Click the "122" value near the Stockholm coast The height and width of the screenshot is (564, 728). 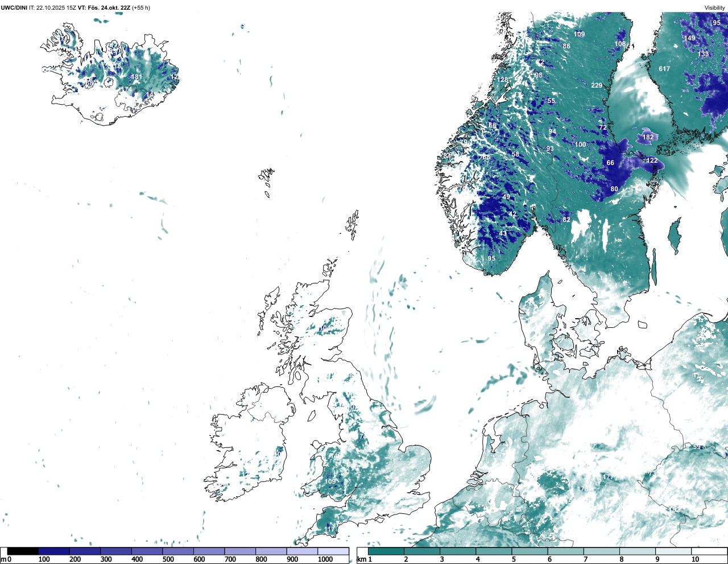pos(652,160)
